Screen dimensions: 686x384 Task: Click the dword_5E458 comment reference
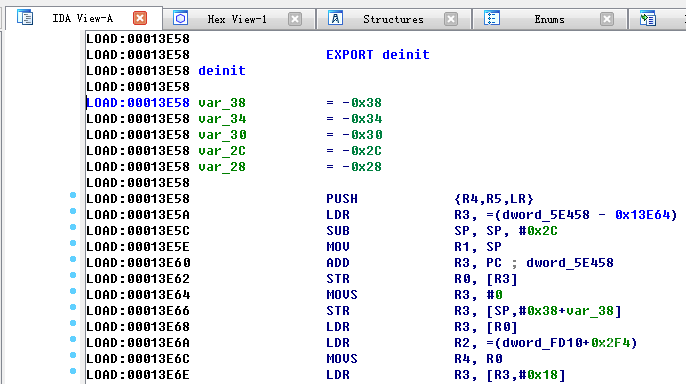(570, 263)
